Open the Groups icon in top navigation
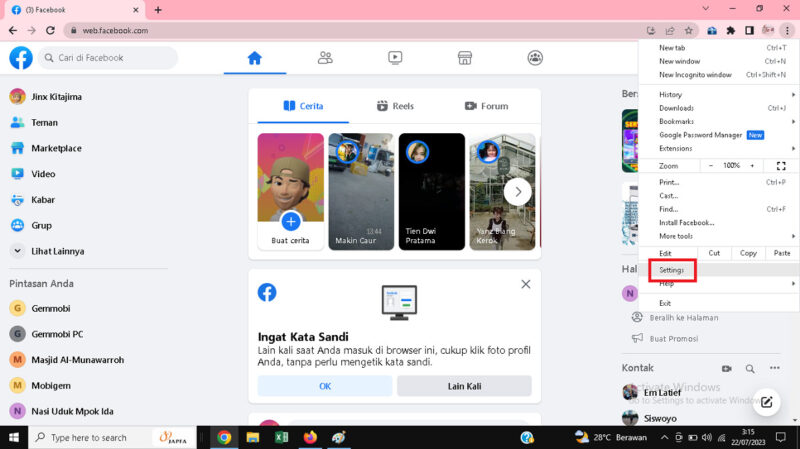The image size is (800, 449). click(535, 58)
